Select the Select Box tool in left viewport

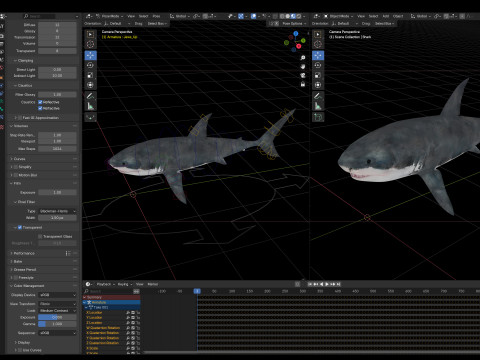pyautogui.click(x=90, y=34)
